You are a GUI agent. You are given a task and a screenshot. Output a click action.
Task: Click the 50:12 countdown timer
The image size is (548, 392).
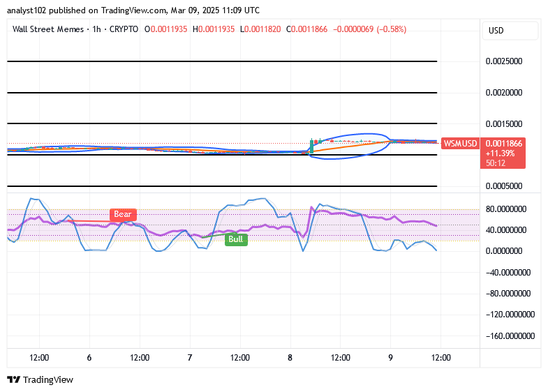point(496,163)
